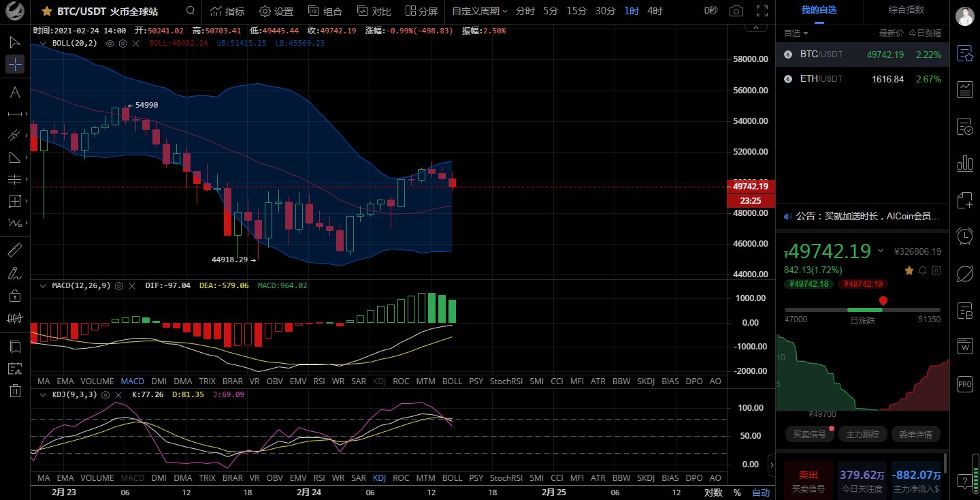Open the help question mark bubble
The height and width of the screenshot is (500, 980).
click(965, 481)
